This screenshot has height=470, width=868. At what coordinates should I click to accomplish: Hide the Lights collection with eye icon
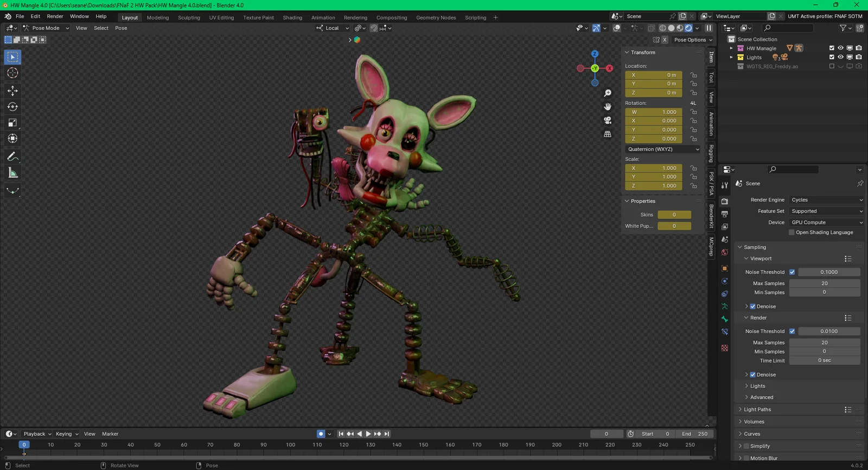pyautogui.click(x=840, y=57)
